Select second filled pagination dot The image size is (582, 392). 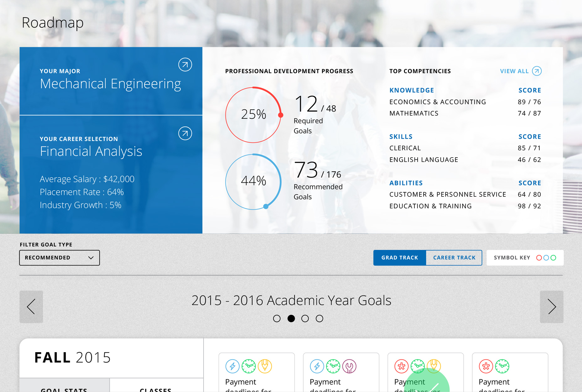[291, 319]
